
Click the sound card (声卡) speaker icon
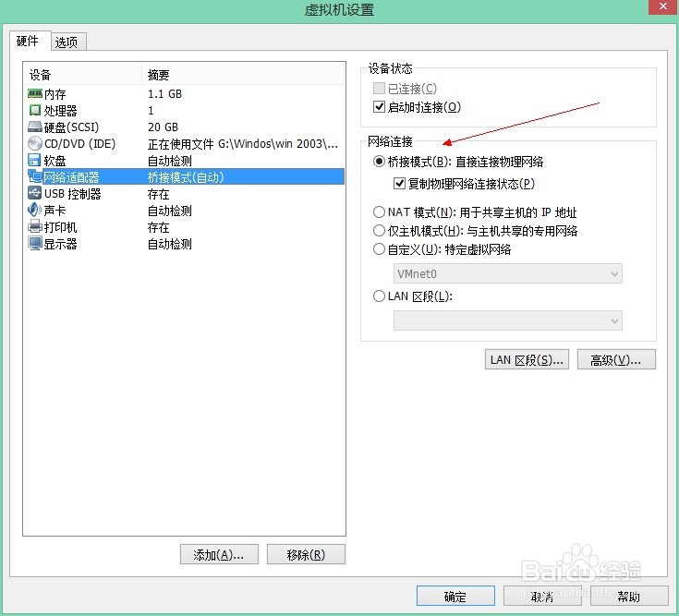(x=35, y=210)
